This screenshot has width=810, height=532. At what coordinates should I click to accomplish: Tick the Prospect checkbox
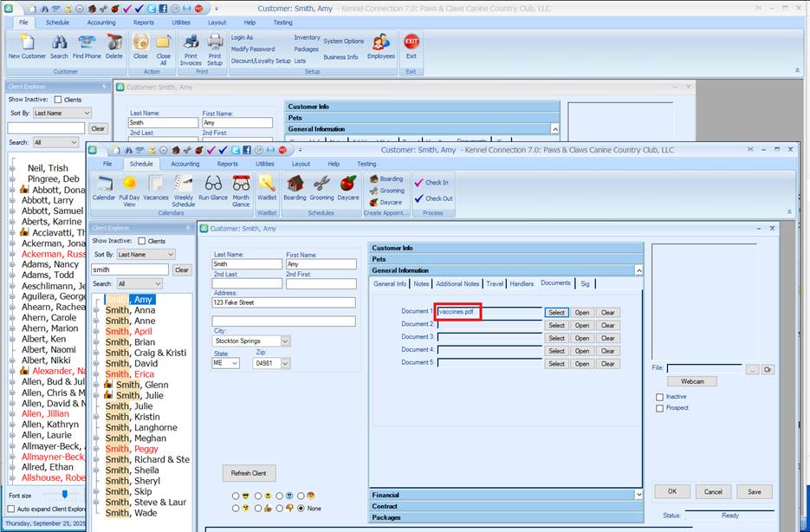[660, 408]
